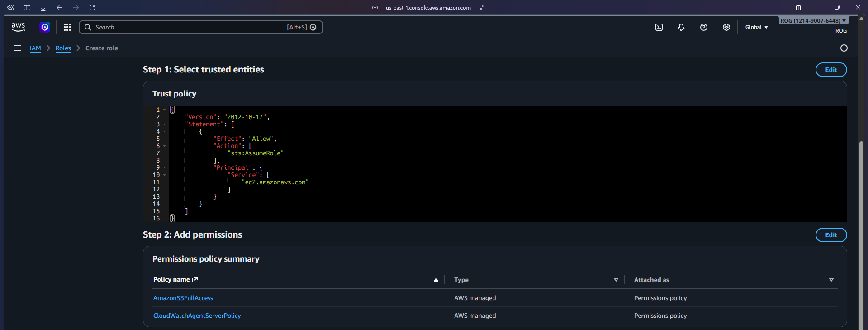Click the browser reload icon

pyautogui.click(x=92, y=8)
